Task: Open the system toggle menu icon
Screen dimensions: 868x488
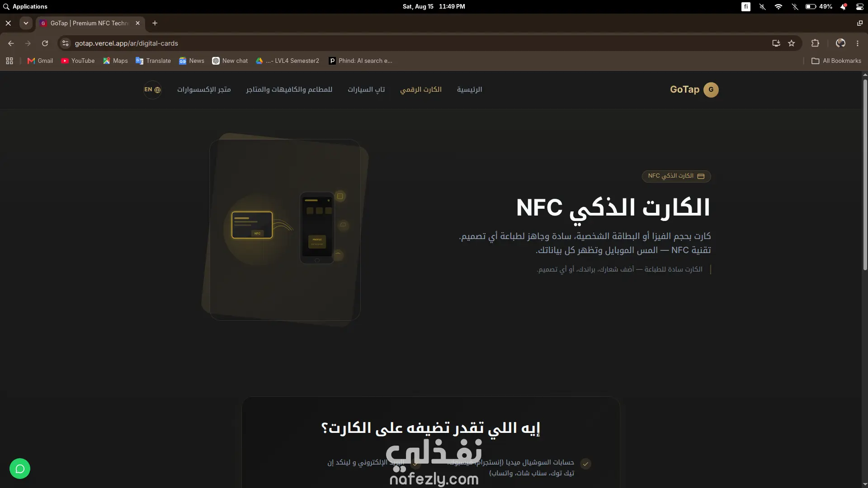Action: [859, 7]
